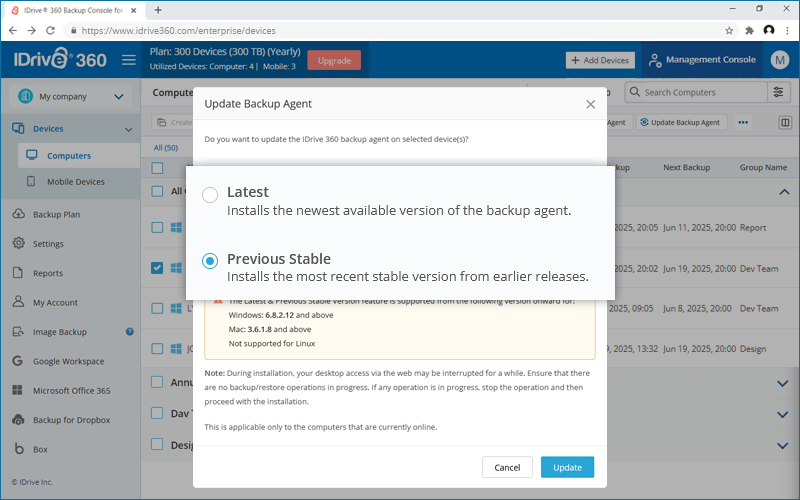Open Settings from the sidebar
800x500 pixels.
tap(48, 244)
